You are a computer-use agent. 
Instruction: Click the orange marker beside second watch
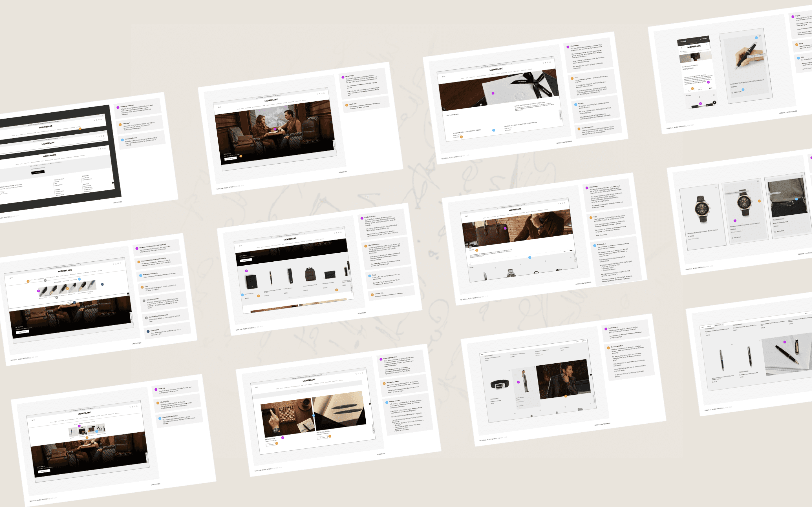tap(759, 201)
